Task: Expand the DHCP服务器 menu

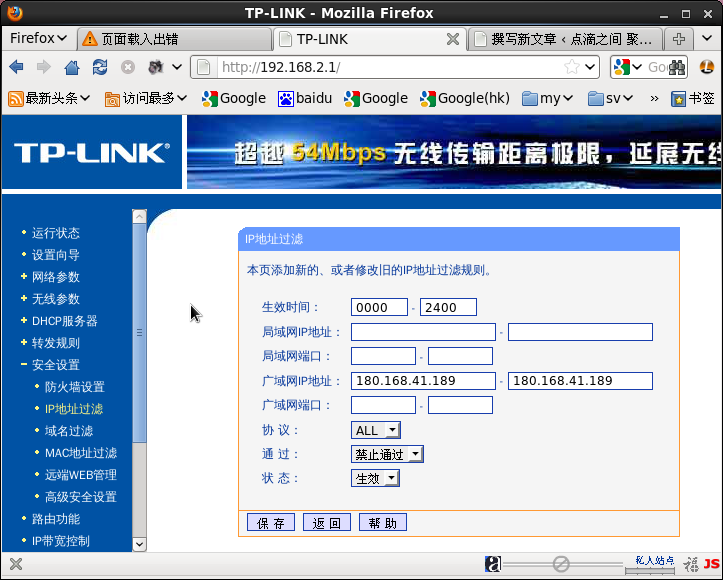Action: [x=65, y=321]
